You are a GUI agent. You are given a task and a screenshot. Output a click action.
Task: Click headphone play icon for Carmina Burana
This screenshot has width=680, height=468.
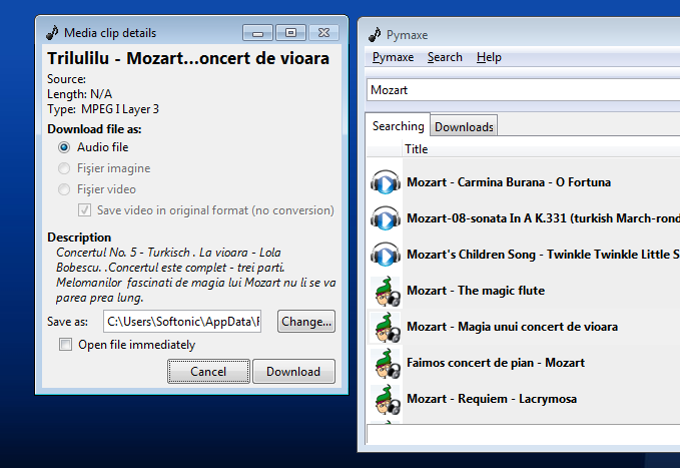(385, 182)
